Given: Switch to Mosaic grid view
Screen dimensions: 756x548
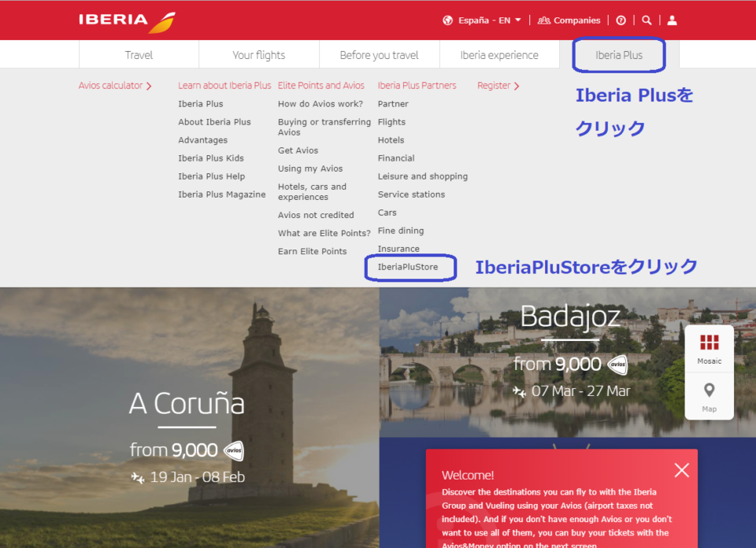Looking at the screenshot, I should click(710, 347).
